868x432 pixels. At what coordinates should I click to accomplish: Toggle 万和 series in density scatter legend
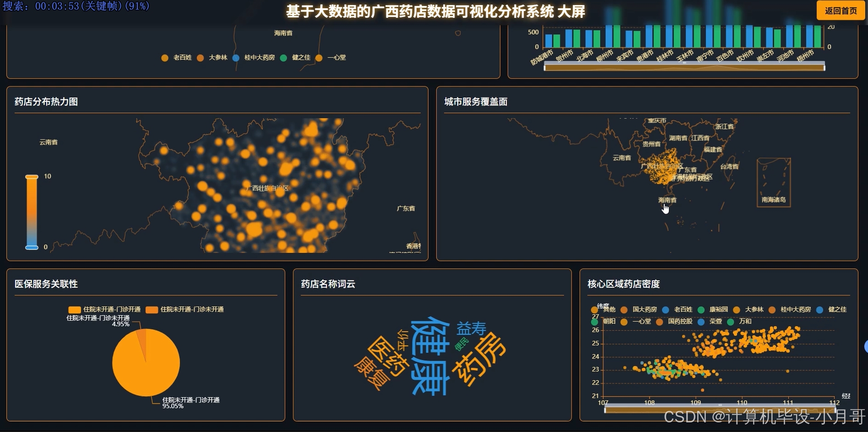(x=739, y=322)
